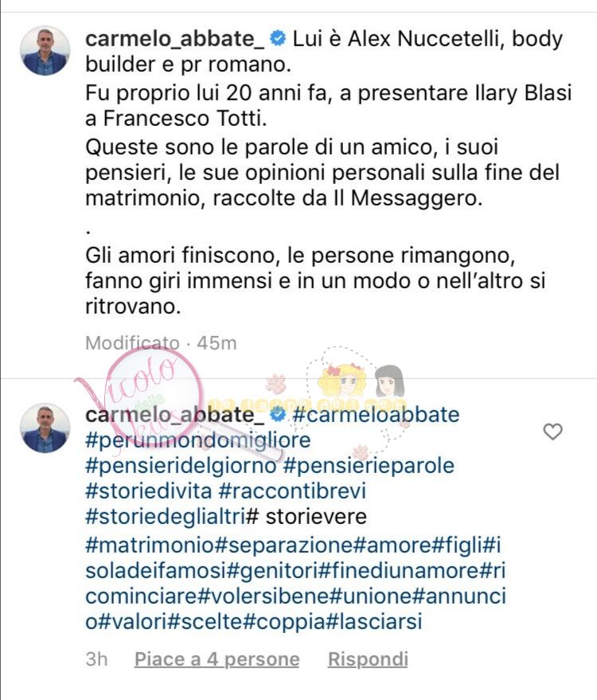Open the #lasciarsi hashtag
597x700 pixels.
click(374, 622)
